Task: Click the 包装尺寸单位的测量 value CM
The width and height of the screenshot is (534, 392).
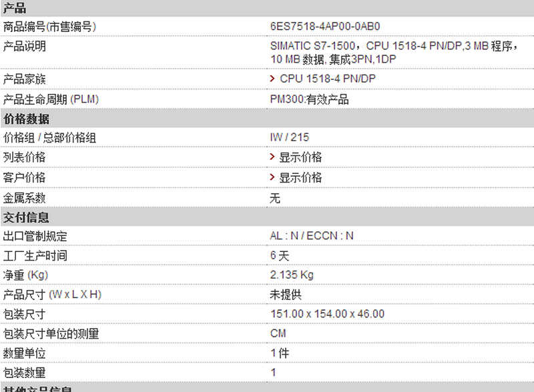Action: point(278,333)
